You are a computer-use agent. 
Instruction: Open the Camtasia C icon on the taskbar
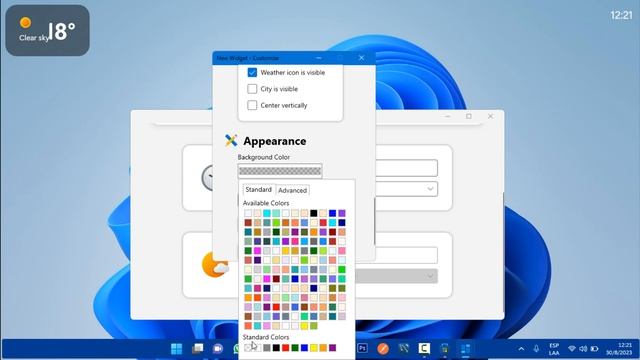coord(424,349)
